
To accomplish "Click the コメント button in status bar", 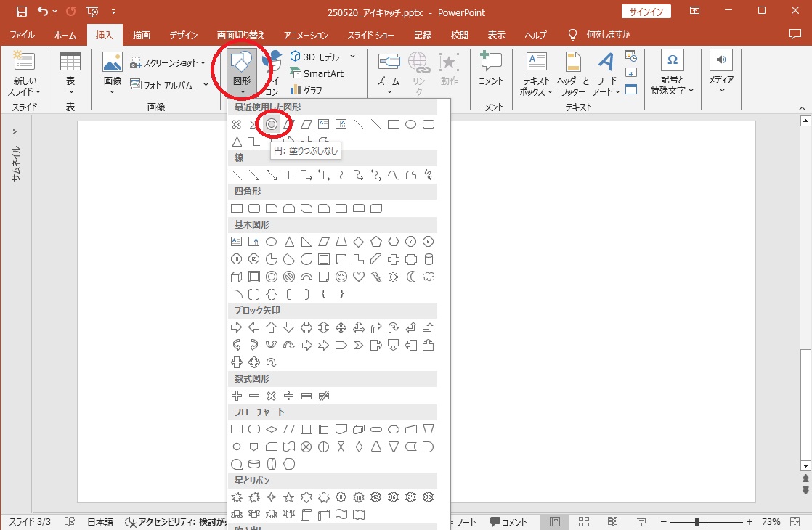I will tap(508, 522).
